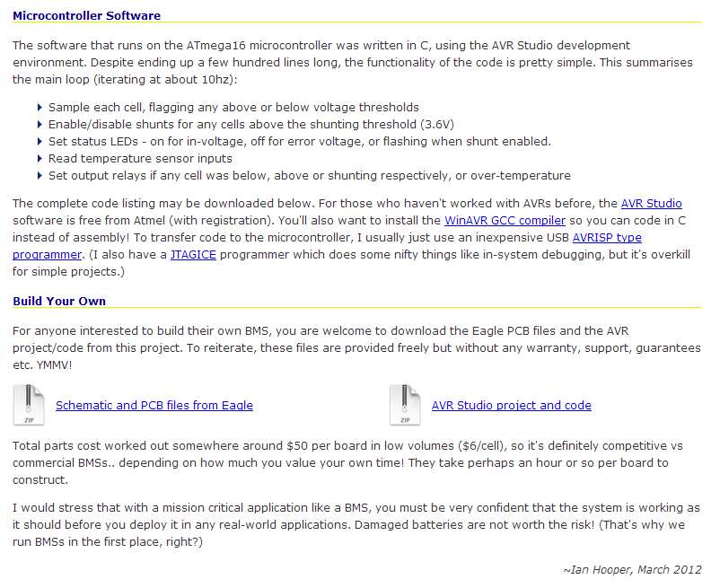Click the Microcontroller Software heading

[x=86, y=16]
